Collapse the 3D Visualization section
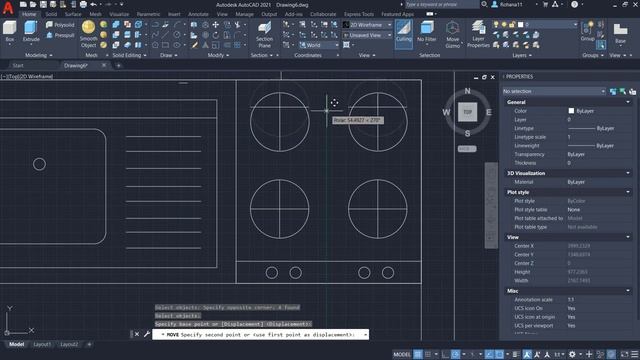The image size is (640, 360). pyautogui.click(x=628, y=173)
